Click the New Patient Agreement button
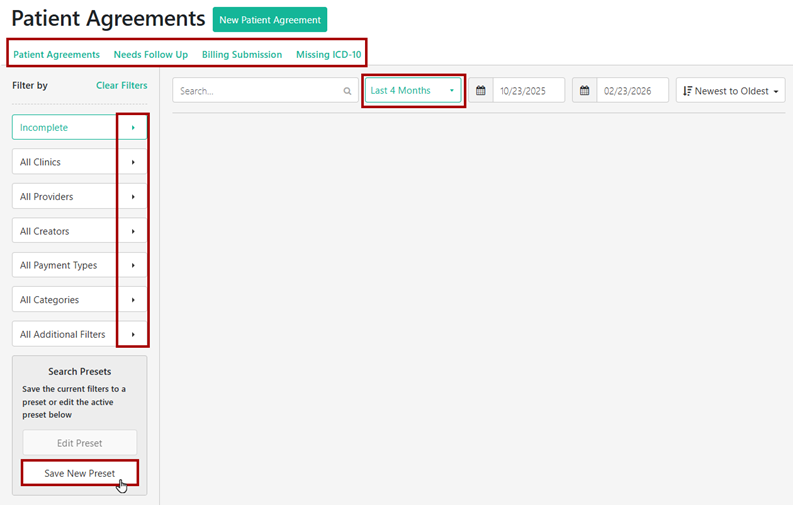The height and width of the screenshot is (505, 793). pos(270,20)
